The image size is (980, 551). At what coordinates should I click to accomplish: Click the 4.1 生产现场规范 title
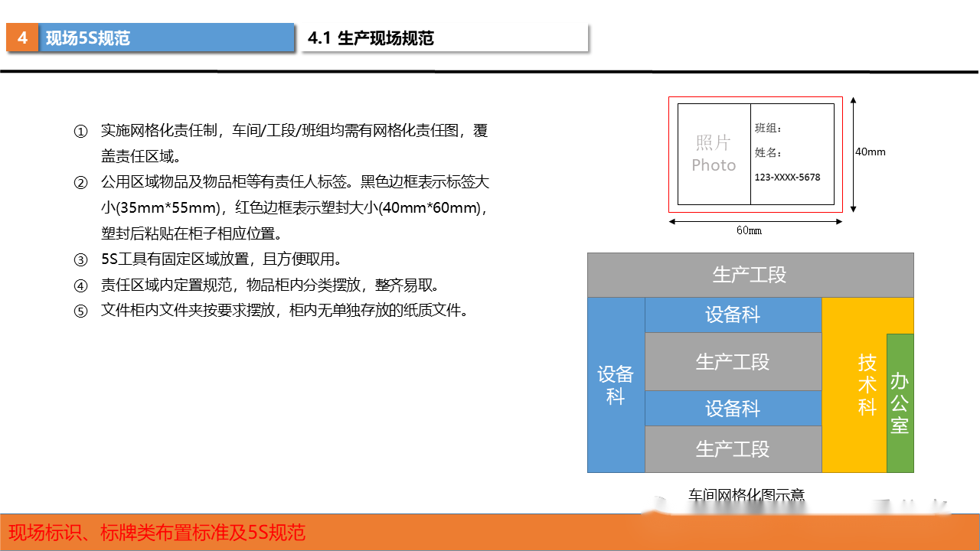point(370,38)
